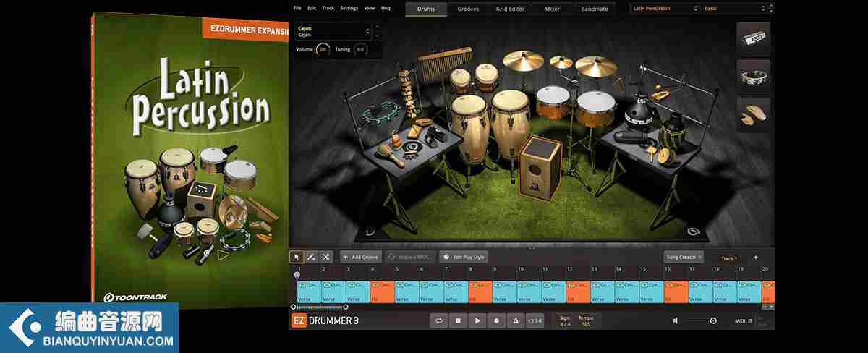Open the time signature 4/4 field
The width and height of the screenshot is (868, 353).
(x=565, y=321)
